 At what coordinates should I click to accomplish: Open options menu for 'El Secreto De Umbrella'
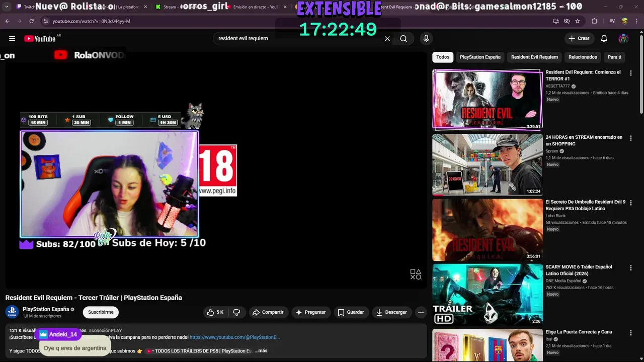click(630, 203)
